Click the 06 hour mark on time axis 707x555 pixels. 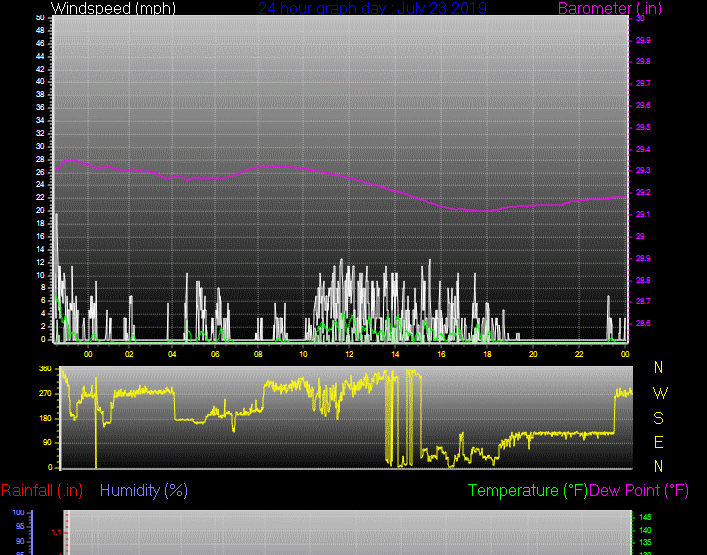click(x=215, y=354)
